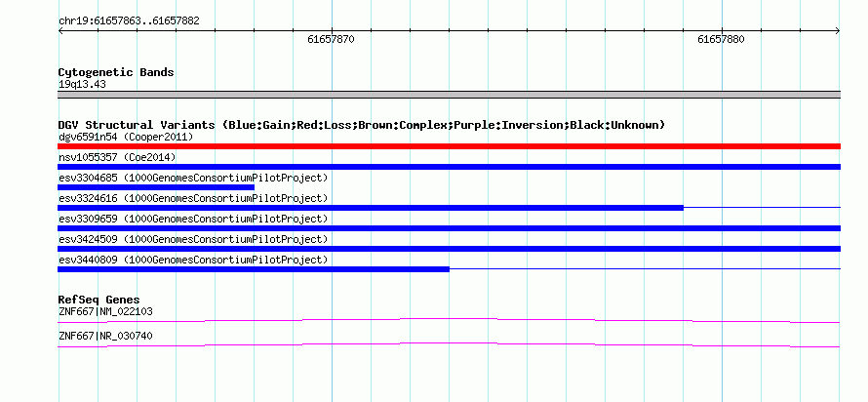Click the magenta line for ZNF667|NR_030740
This screenshot has width=868, height=402.
tap(449, 344)
